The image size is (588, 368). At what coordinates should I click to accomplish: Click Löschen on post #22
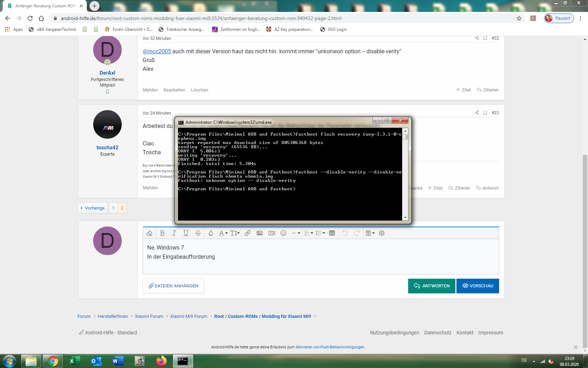[199, 90]
